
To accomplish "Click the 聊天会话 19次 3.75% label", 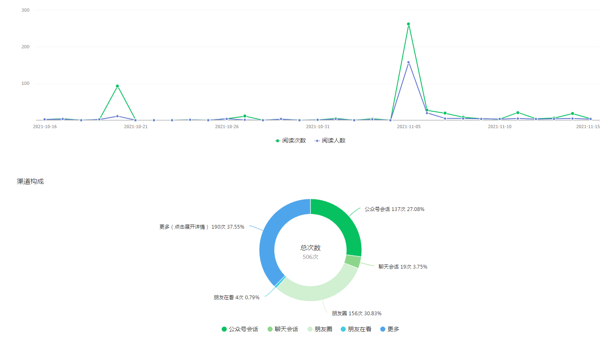I will (403, 267).
